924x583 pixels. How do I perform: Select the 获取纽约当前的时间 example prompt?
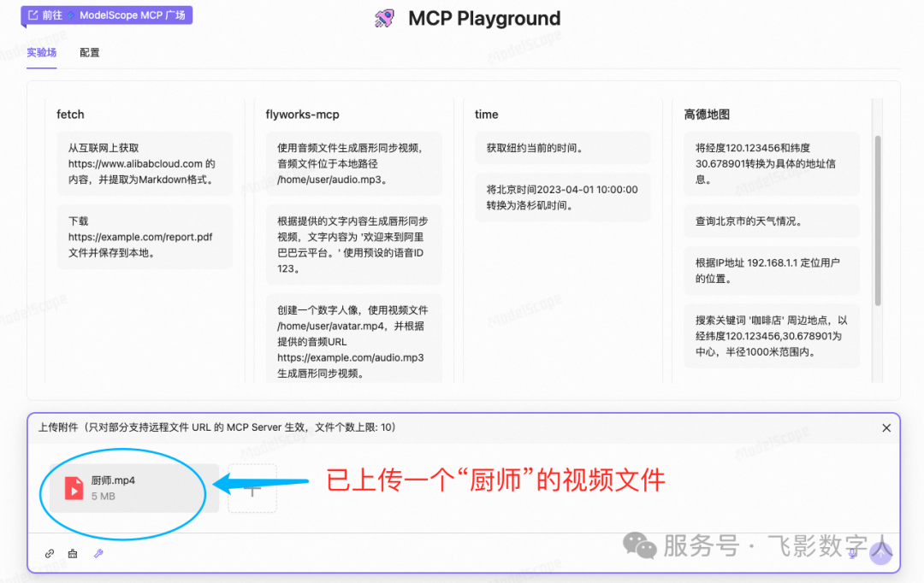coord(563,148)
